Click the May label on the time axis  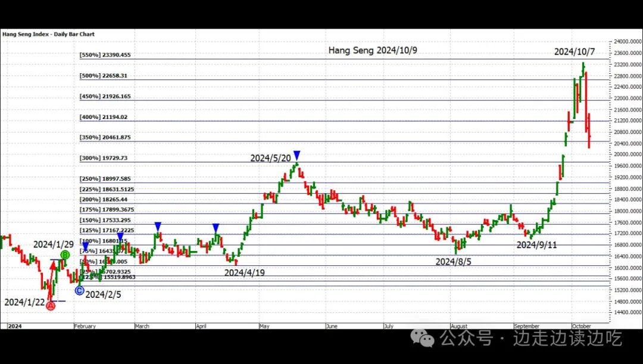pyautogui.click(x=264, y=327)
